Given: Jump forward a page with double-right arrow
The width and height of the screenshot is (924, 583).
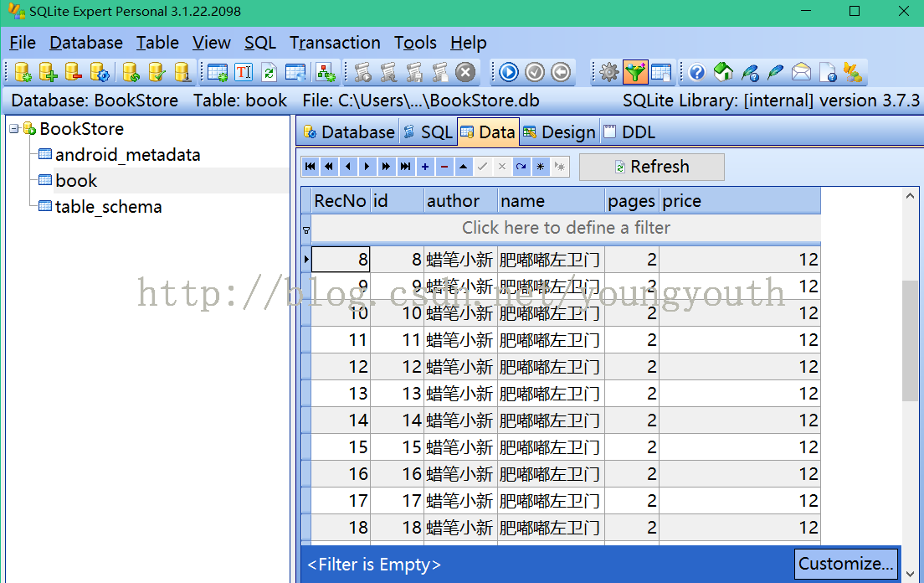Looking at the screenshot, I should (x=386, y=167).
